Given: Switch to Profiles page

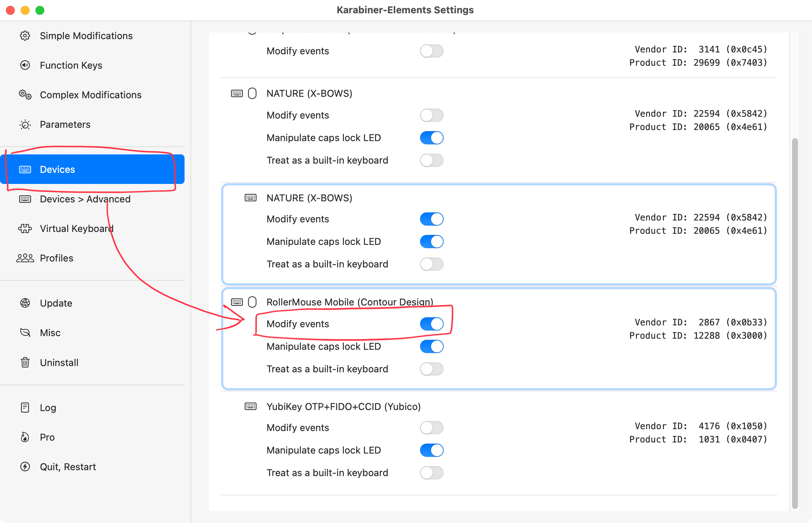Looking at the screenshot, I should coord(92,258).
